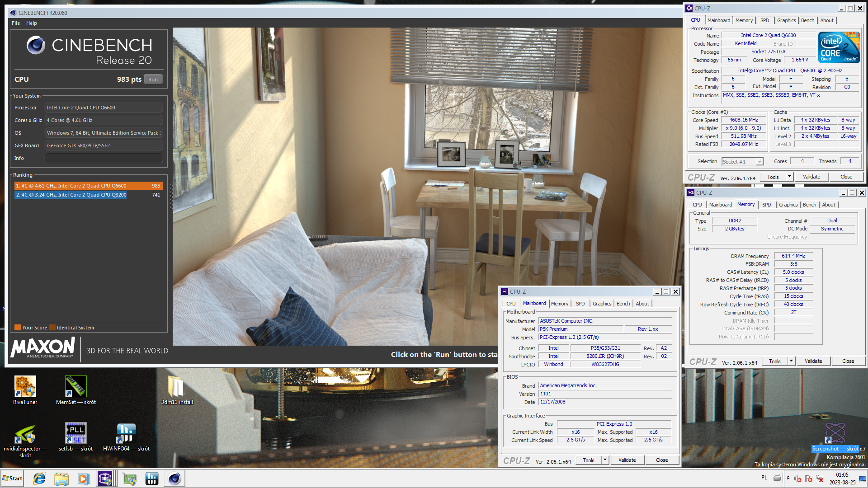868x488 pixels.
Task: Click title bar icon of CPU-Z CPU window
Action: [689, 8]
